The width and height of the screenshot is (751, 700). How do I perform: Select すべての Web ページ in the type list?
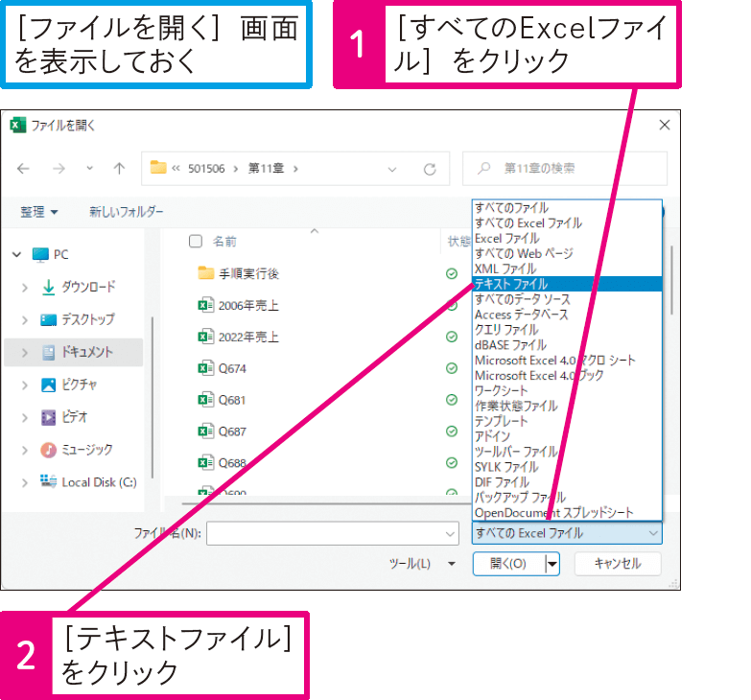pos(567,253)
